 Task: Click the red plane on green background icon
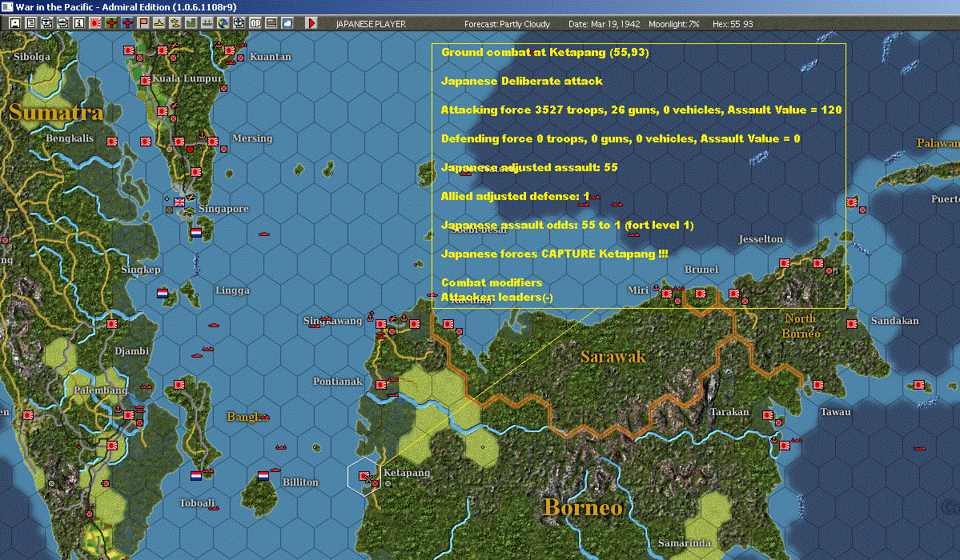click(111, 23)
